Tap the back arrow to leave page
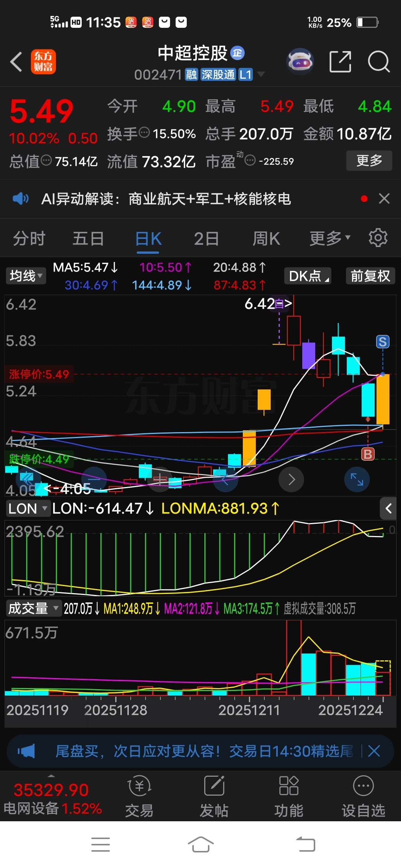Screen dimensions: 401x868 coord(16,62)
